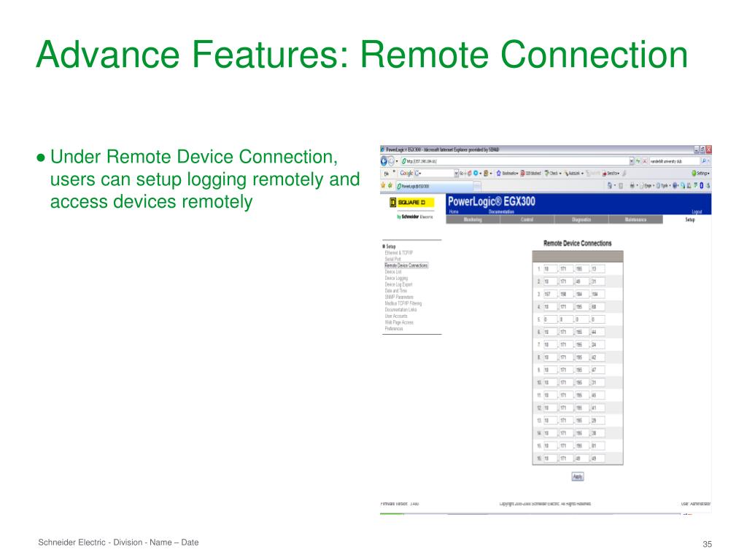This screenshot has width=747, height=560.
Task: Open Documentation Links setup page
Action: [x=400, y=309]
